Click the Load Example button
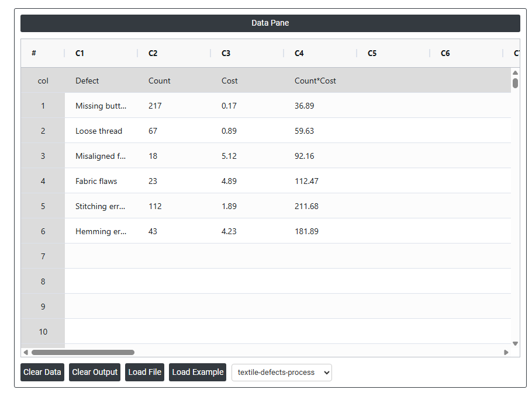The width and height of the screenshot is (532, 393). tap(198, 373)
